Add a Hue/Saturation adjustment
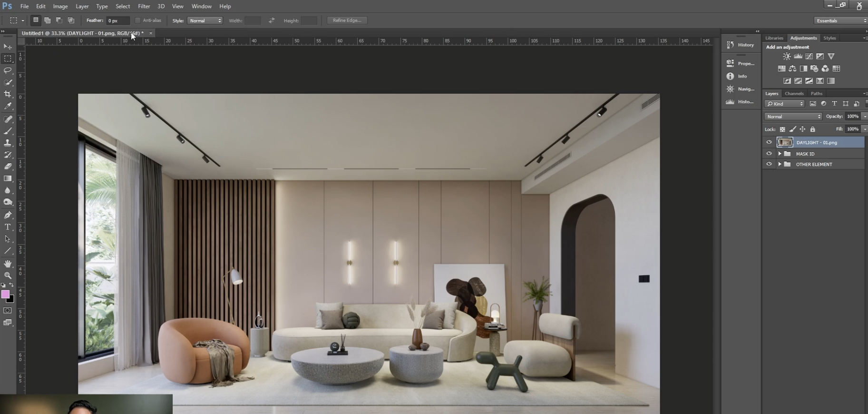Screen dimensions: 868x414 pos(781,69)
